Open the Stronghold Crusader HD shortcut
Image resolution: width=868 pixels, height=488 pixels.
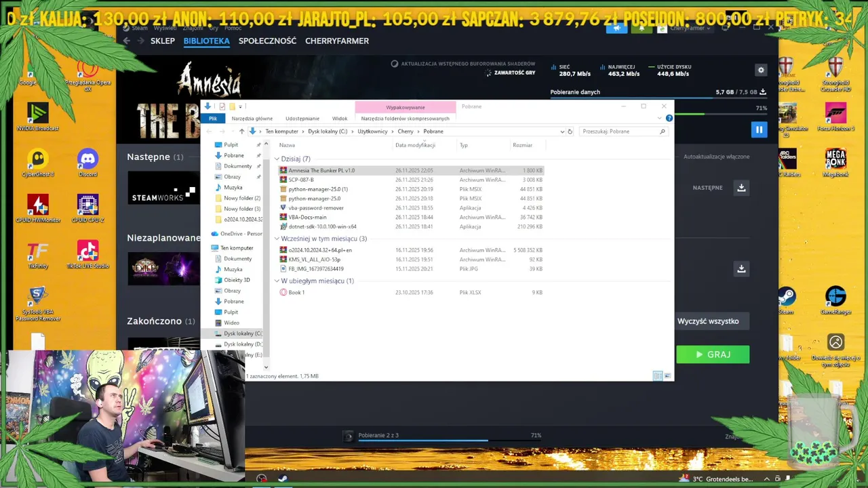pos(835,73)
